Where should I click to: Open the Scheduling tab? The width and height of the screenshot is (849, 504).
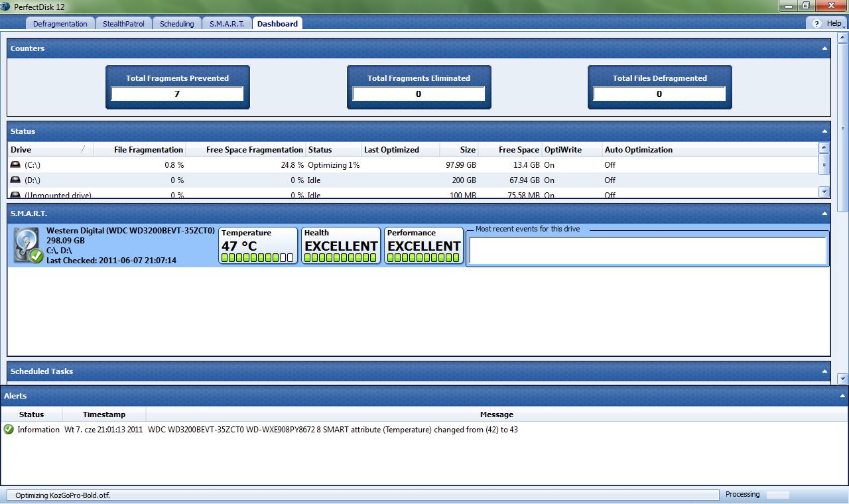pos(177,24)
